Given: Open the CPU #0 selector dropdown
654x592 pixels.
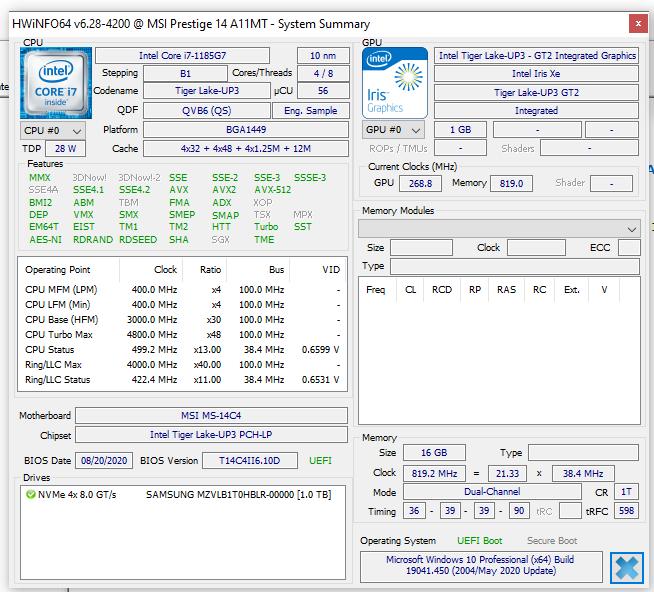Looking at the screenshot, I should coord(52,130).
